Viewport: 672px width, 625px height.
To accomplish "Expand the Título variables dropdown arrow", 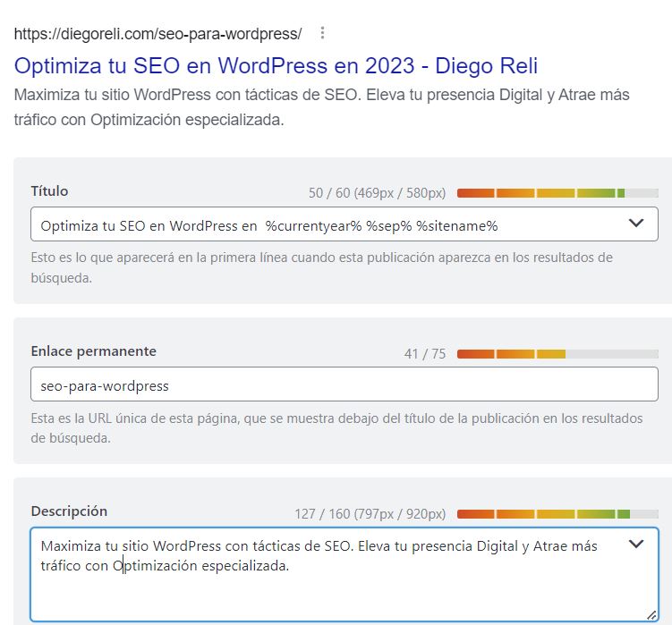I will click(x=636, y=224).
